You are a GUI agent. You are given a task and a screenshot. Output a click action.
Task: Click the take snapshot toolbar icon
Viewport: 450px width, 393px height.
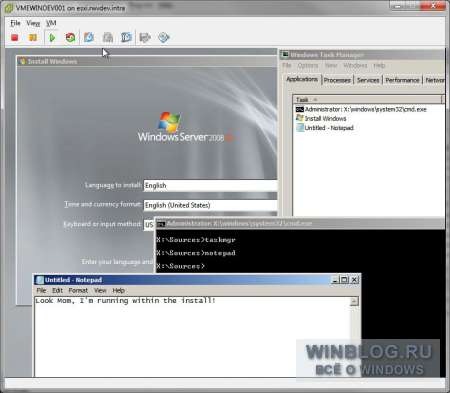pyautogui.click(x=89, y=37)
